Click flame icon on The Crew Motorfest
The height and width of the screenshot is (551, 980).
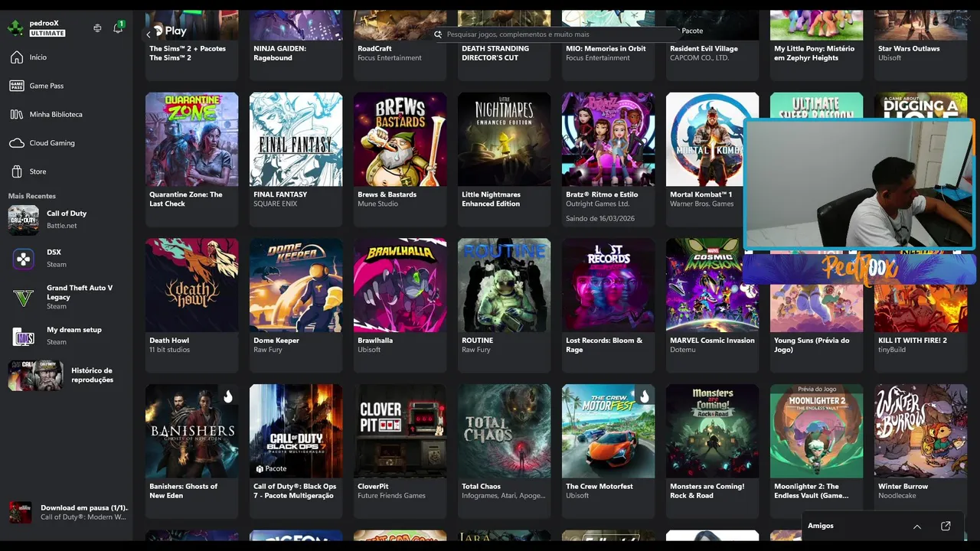coord(644,396)
